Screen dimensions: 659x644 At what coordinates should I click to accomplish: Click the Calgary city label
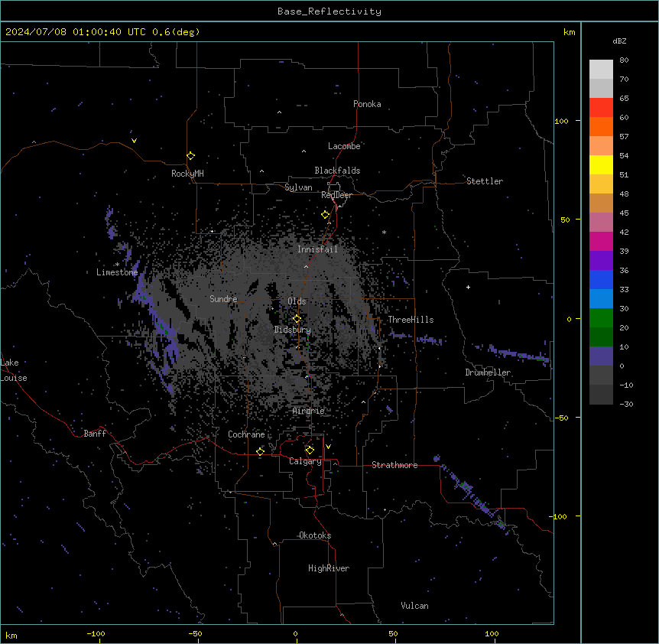305,461
